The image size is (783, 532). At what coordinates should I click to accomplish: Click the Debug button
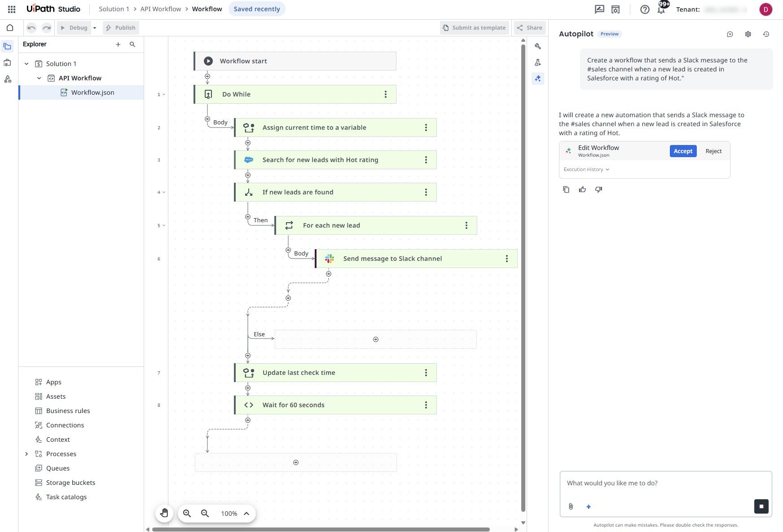pos(74,28)
